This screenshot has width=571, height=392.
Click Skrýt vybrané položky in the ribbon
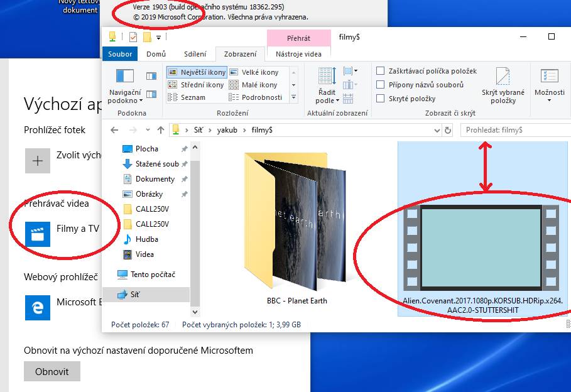pyautogui.click(x=503, y=86)
